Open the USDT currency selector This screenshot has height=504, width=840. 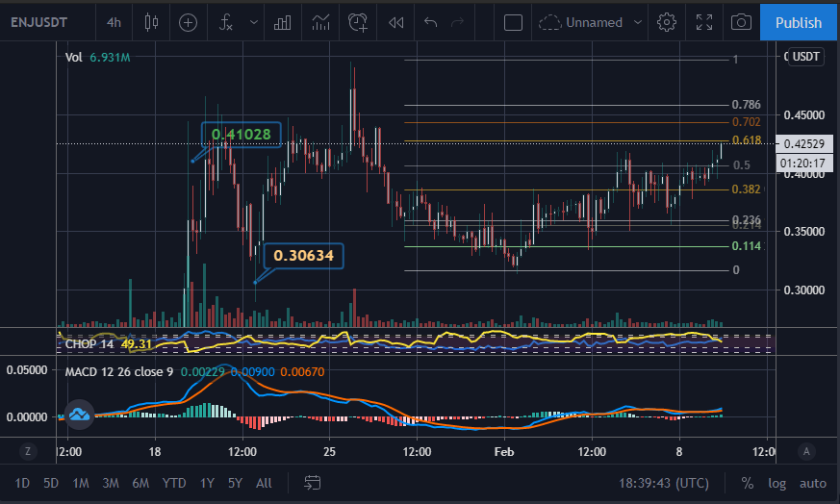click(x=805, y=57)
